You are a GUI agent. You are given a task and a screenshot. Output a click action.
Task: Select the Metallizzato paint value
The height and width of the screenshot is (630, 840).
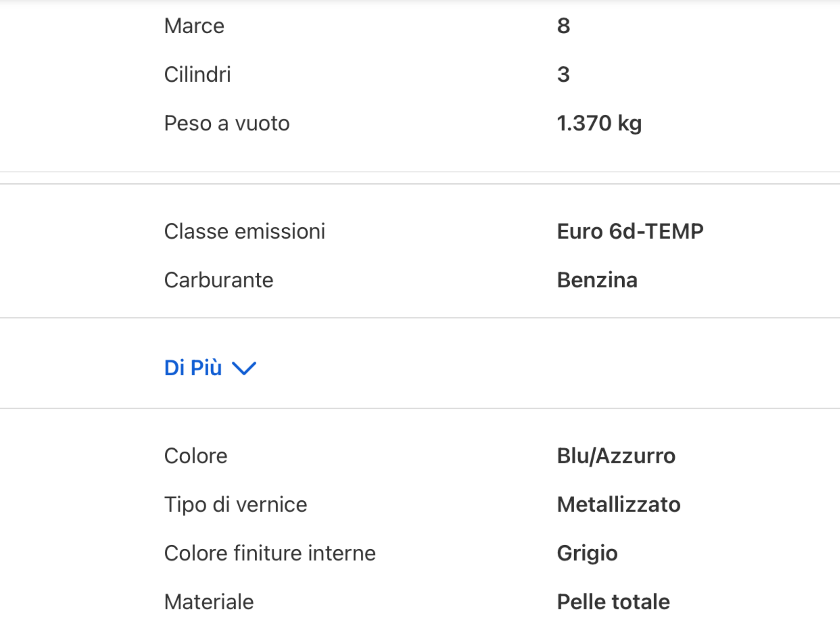618,504
